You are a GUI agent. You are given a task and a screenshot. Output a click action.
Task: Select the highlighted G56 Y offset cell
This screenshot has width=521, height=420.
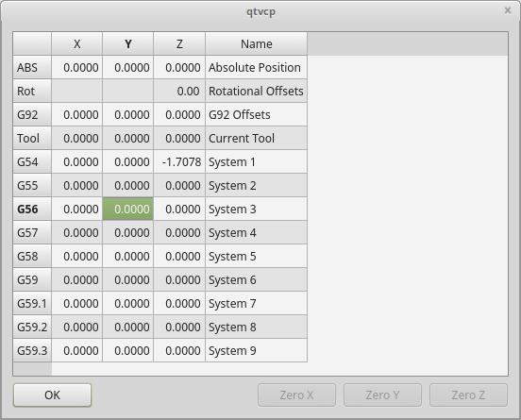pos(128,209)
